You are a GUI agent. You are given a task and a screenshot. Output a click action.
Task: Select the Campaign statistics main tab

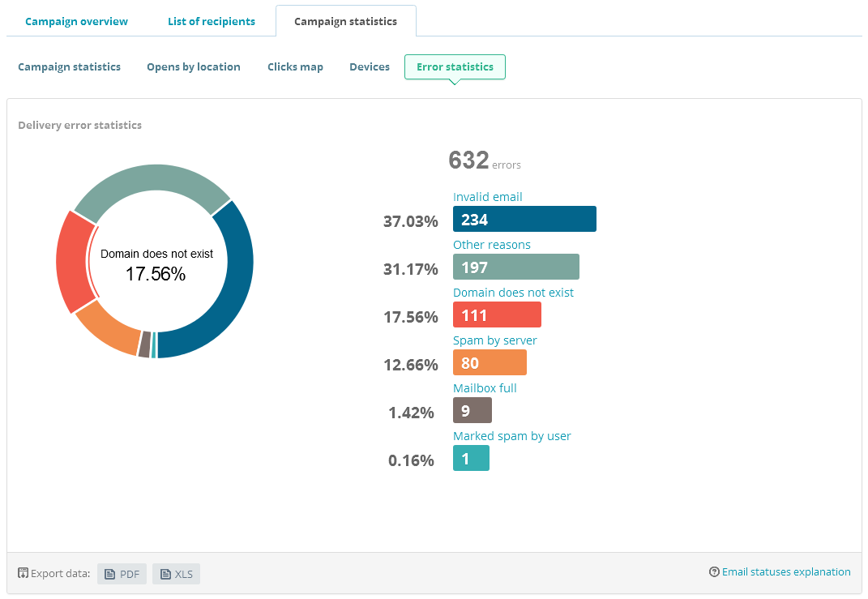pos(345,21)
